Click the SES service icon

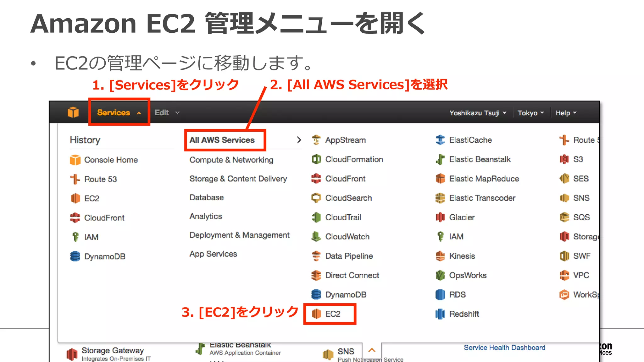point(564,178)
